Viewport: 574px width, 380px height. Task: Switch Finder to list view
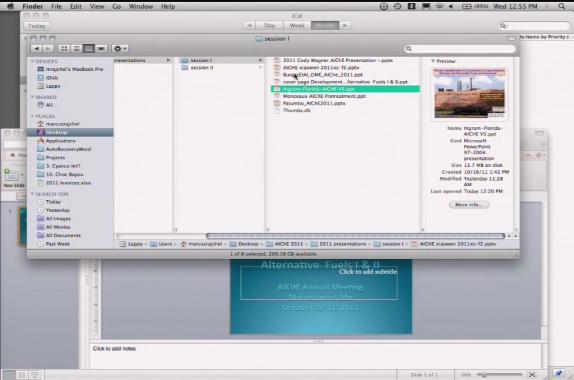[76, 48]
